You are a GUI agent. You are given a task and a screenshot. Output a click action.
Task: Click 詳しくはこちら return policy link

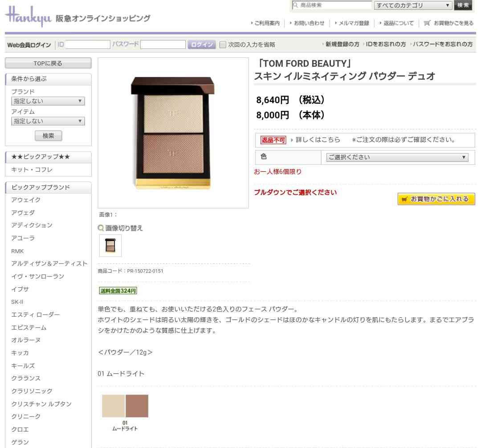pos(318,140)
